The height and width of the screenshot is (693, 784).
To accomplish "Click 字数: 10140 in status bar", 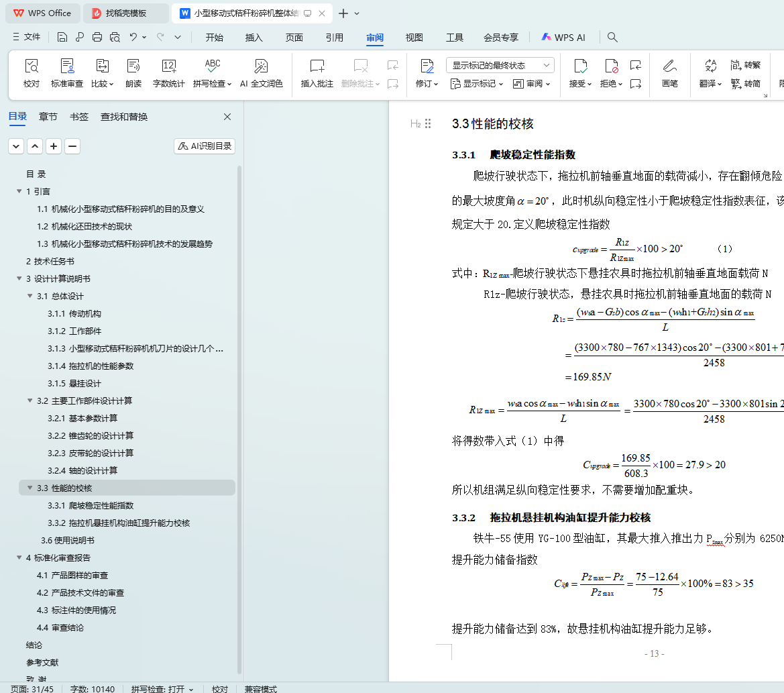I will pos(93,688).
